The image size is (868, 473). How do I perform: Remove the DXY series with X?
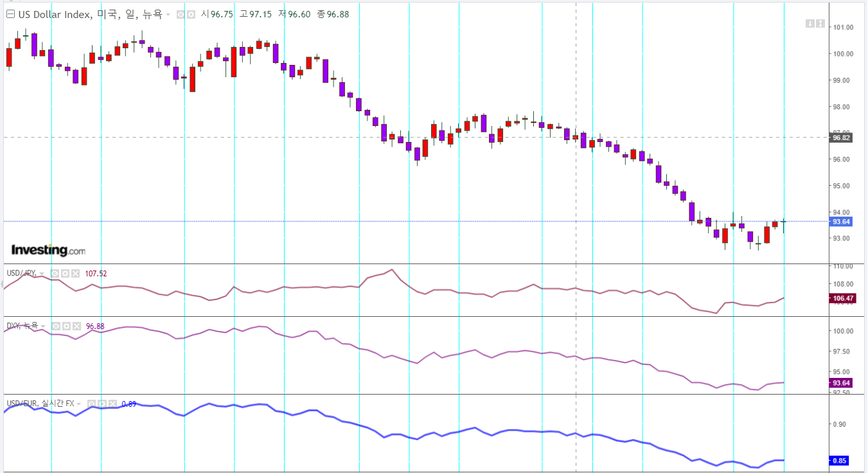75,326
